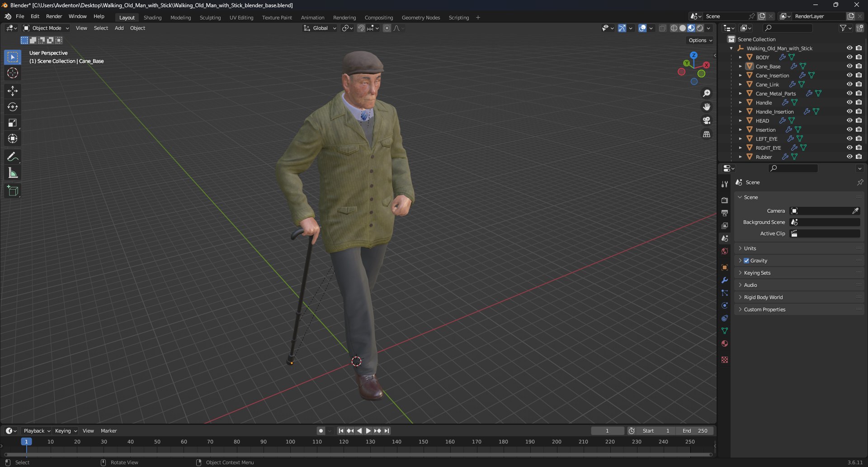The height and width of the screenshot is (467, 868).
Task: Open the Global orientation dropdown
Action: (x=320, y=28)
